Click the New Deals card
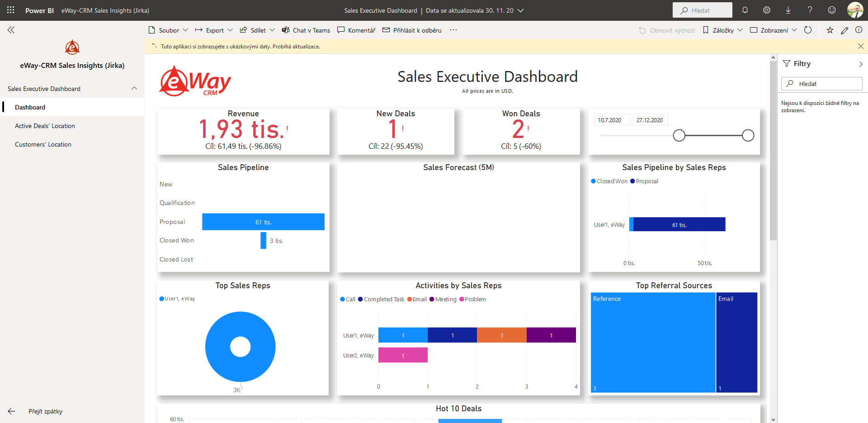 (396, 131)
